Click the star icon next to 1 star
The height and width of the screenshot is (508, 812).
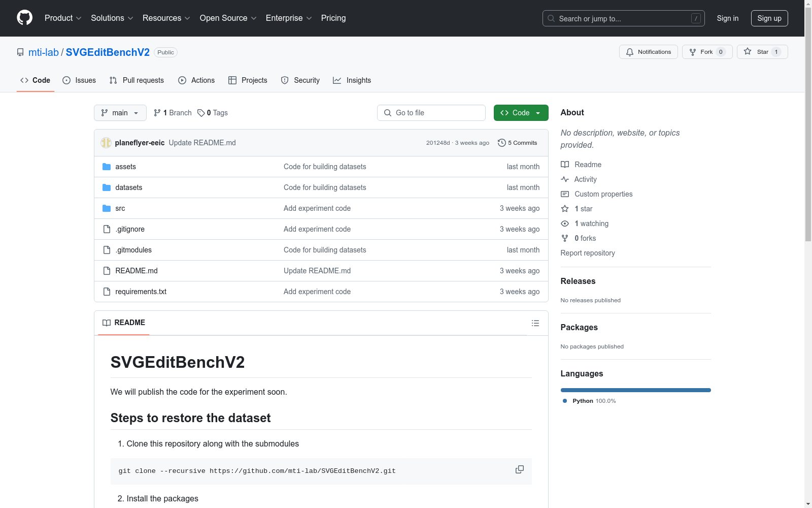(565, 209)
